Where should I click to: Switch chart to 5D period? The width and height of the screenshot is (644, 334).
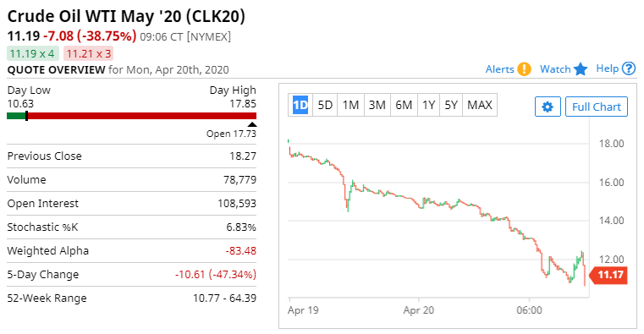[325, 105]
